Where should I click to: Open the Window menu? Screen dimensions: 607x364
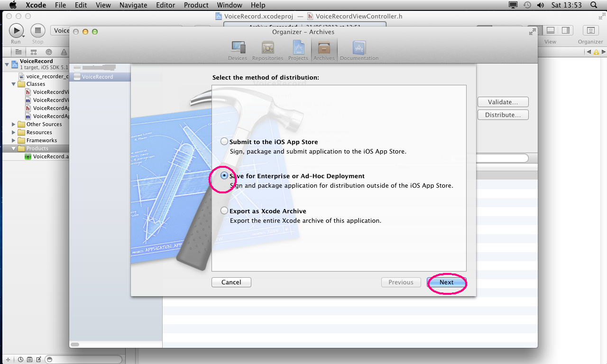point(230,5)
